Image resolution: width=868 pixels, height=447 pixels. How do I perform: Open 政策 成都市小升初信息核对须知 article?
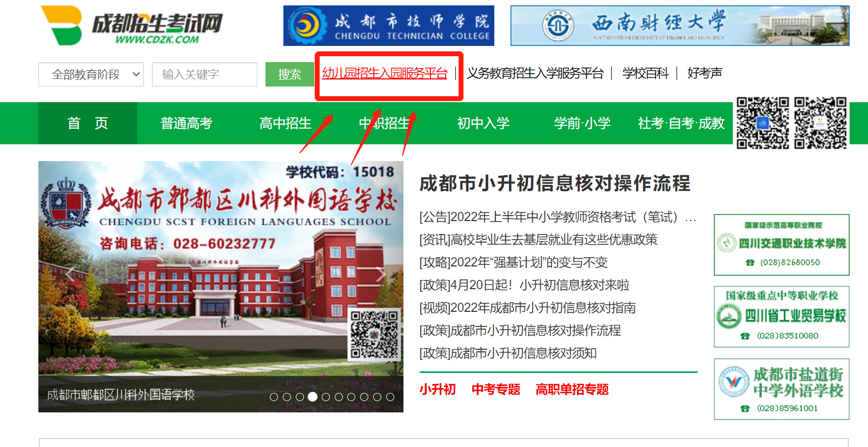508,353
